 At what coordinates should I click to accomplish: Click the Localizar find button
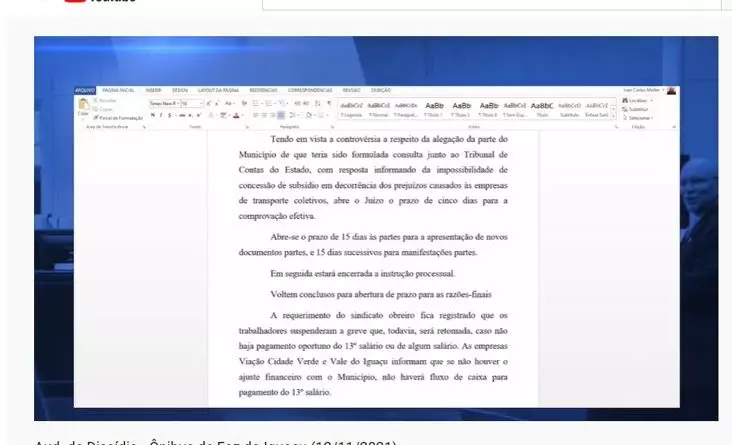pyautogui.click(x=636, y=100)
